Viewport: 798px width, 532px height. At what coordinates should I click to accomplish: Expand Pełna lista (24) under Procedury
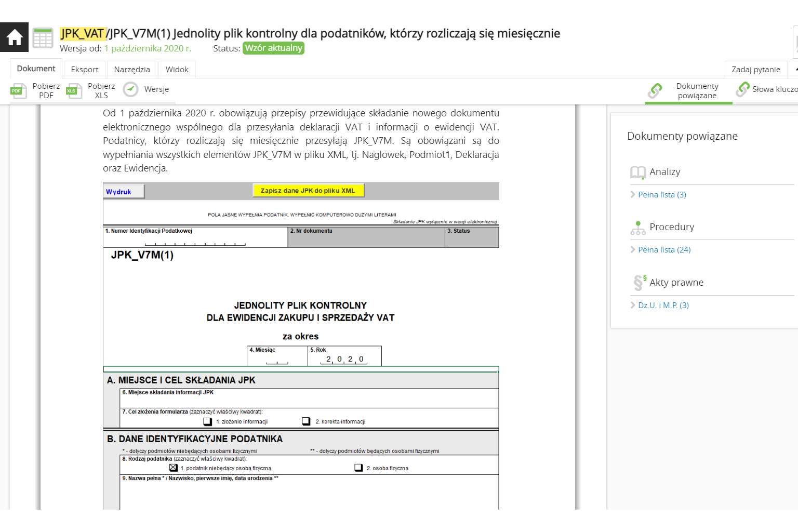pyautogui.click(x=663, y=249)
